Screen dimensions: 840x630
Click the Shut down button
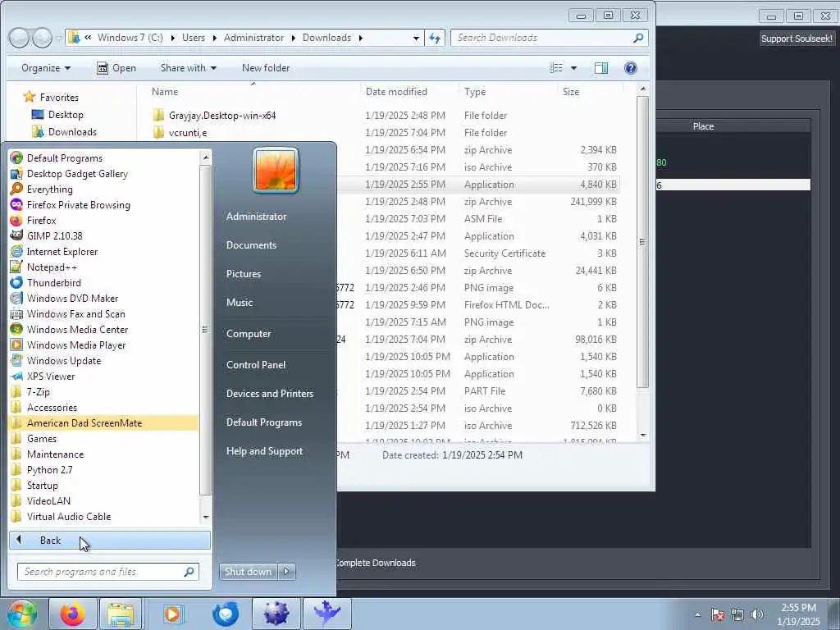[248, 572]
